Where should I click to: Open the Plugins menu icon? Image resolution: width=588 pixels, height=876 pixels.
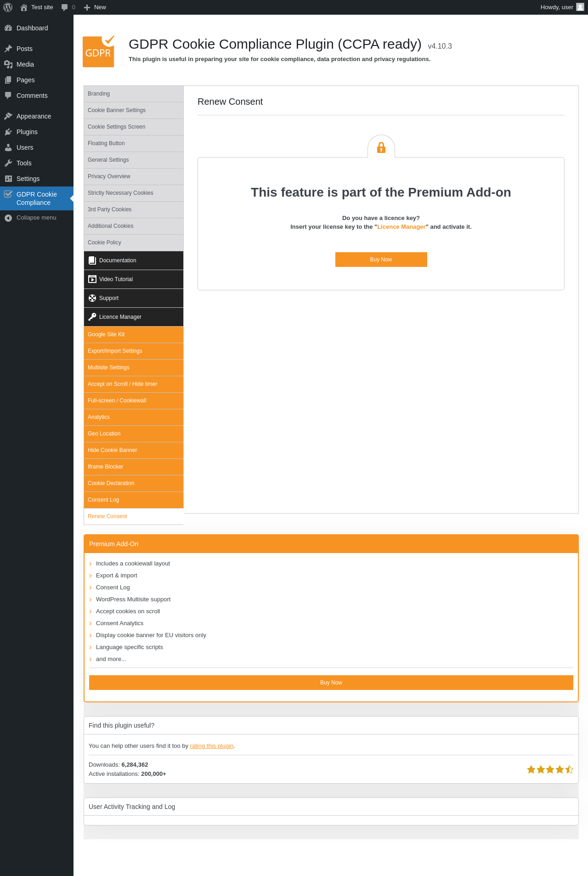click(8, 132)
